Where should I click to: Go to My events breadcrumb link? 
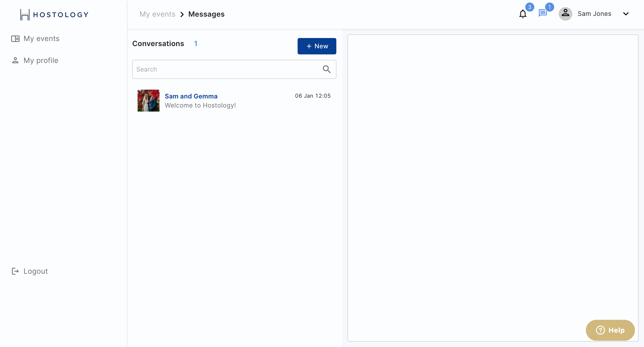pos(157,14)
